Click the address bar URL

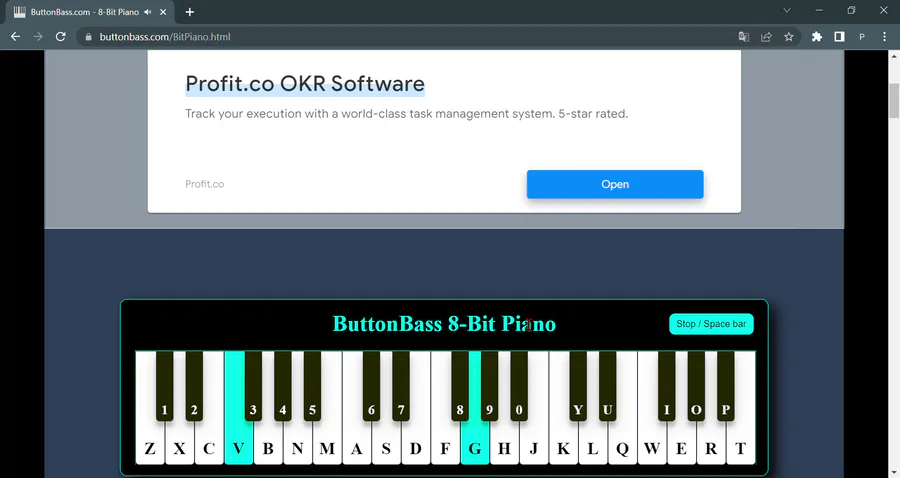(x=165, y=37)
